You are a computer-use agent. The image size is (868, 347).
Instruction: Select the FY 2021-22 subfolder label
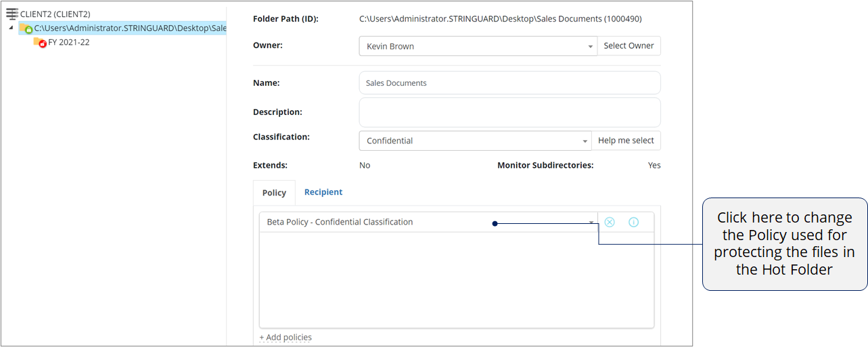click(x=68, y=42)
